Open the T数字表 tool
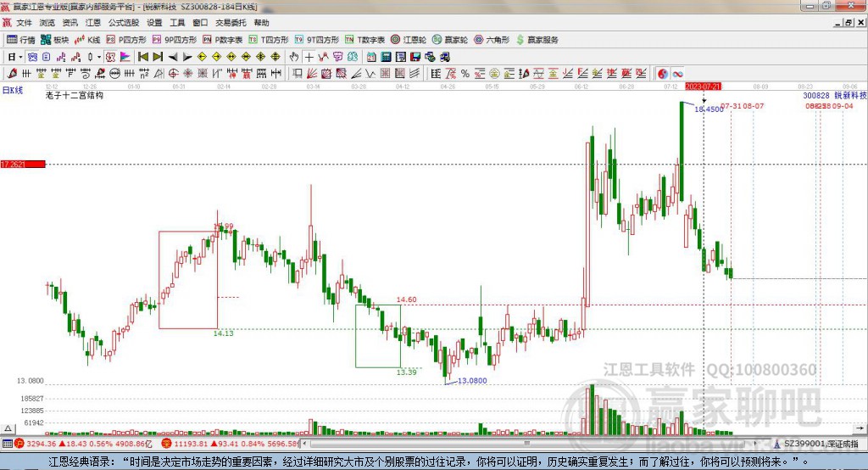The image size is (868, 470). click(x=364, y=40)
